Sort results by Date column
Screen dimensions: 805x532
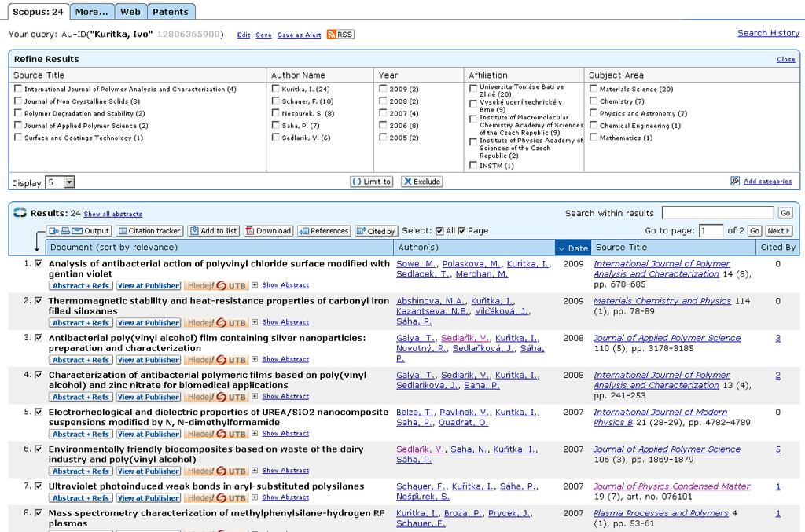pos(573,248)
